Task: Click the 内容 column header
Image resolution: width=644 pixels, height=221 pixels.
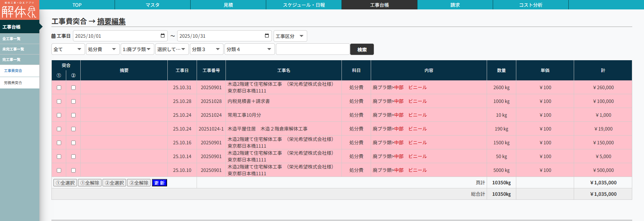Action: pos(429,70)
